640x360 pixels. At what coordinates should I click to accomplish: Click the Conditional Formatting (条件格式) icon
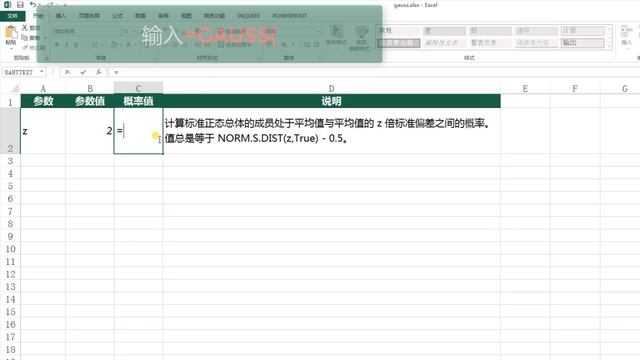pos(336,32)
